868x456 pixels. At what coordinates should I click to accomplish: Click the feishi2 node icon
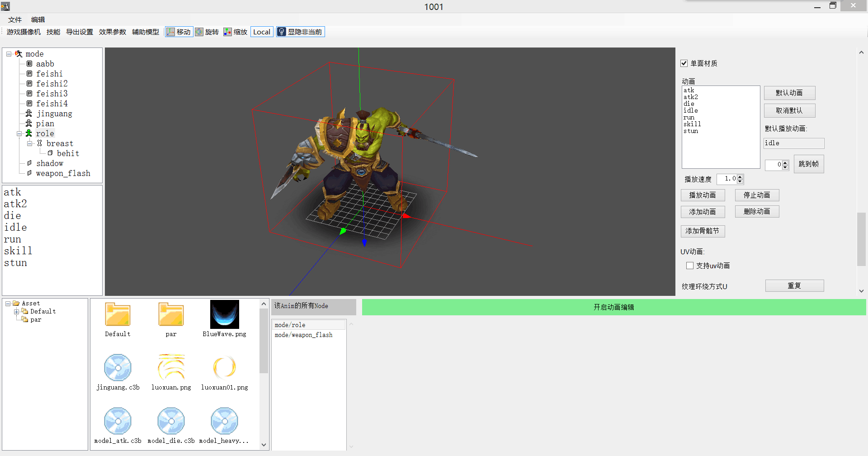29,84
